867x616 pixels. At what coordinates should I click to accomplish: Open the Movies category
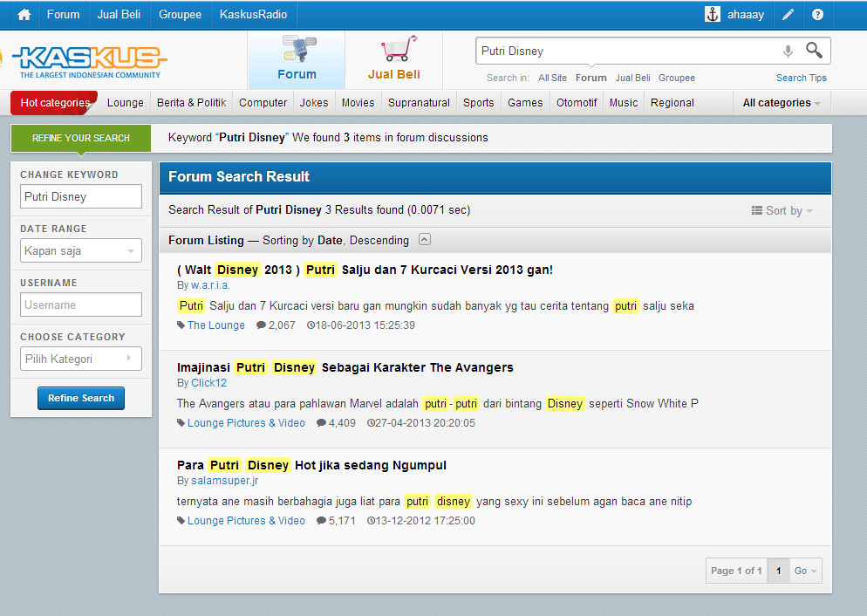[x=358, y=103]
